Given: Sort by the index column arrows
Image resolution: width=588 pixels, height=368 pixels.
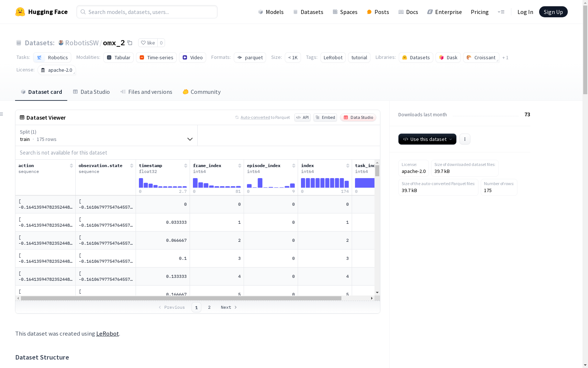Looking at the screenshot, I should coord(348,166).
